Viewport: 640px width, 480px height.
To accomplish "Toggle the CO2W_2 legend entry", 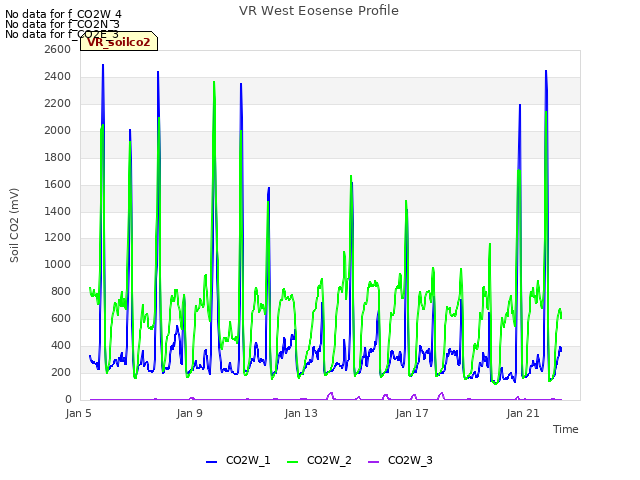I will [x=319, y=460].
